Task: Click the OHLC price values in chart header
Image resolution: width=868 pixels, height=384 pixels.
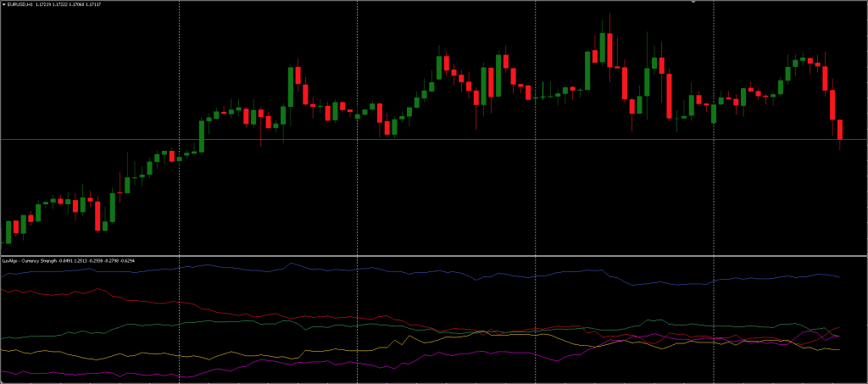Action: click(69, 4)
